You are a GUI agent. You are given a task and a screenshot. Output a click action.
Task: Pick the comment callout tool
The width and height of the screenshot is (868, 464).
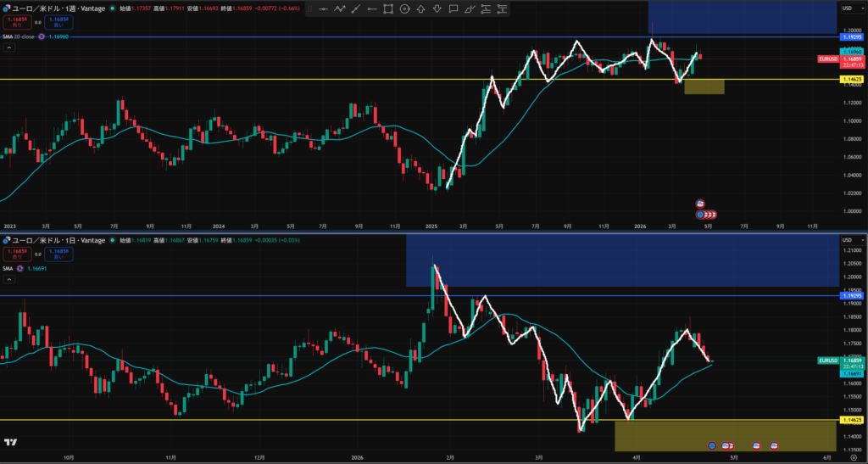coord(453,8)
